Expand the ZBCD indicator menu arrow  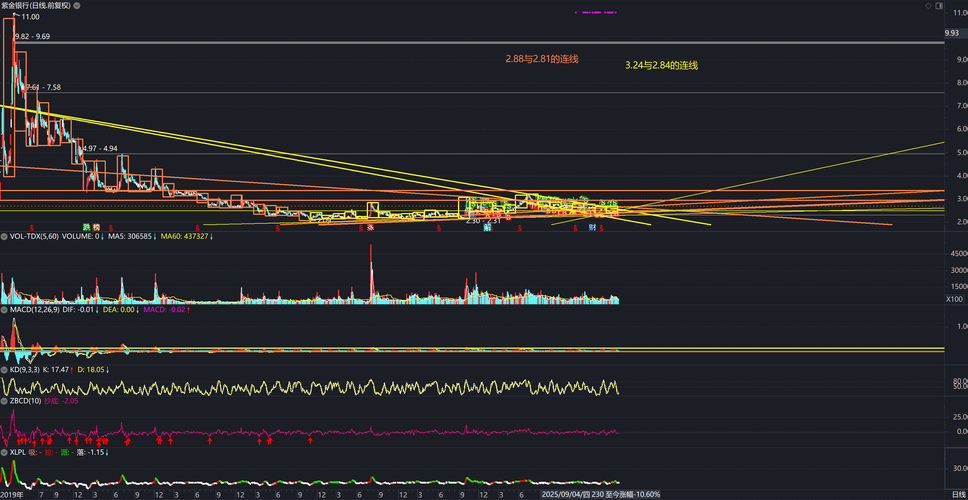(x=4, y=401)
